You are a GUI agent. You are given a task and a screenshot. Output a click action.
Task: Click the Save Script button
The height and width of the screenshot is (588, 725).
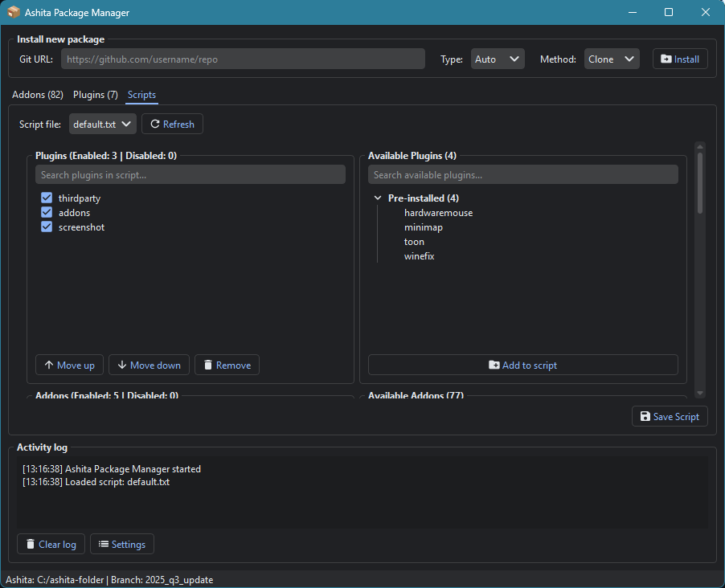click(670, 416)
